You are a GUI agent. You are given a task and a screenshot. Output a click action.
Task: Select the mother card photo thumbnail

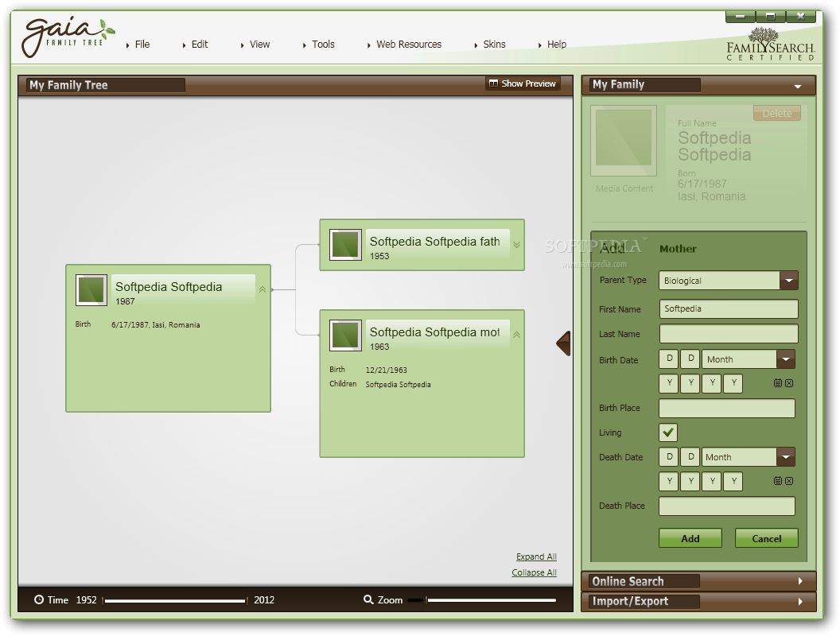[x=345, y=335]
